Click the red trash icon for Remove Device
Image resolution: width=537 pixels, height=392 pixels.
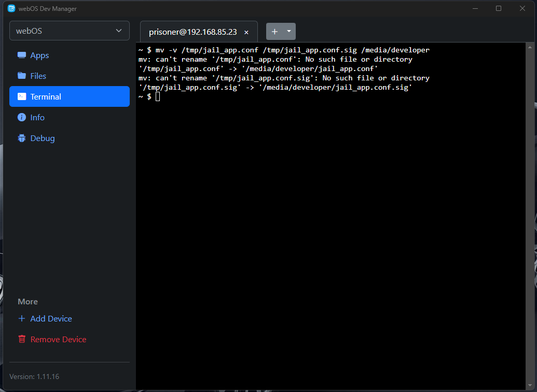pyautogui.click(x=22, y=340)
